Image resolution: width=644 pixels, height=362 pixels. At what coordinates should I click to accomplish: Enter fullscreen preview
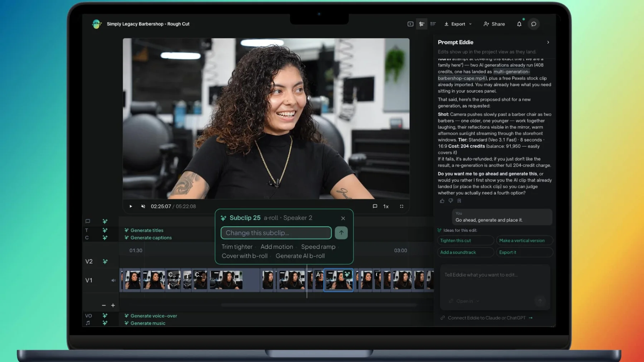tap(401, 206)
